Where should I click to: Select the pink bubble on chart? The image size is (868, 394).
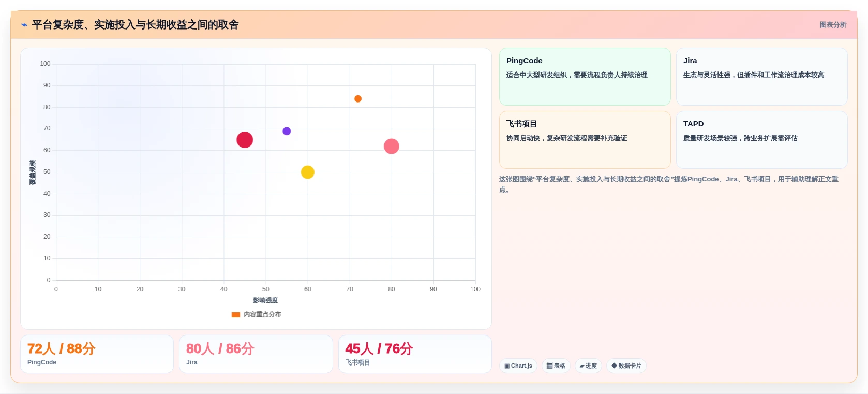[x=392, y=147]
